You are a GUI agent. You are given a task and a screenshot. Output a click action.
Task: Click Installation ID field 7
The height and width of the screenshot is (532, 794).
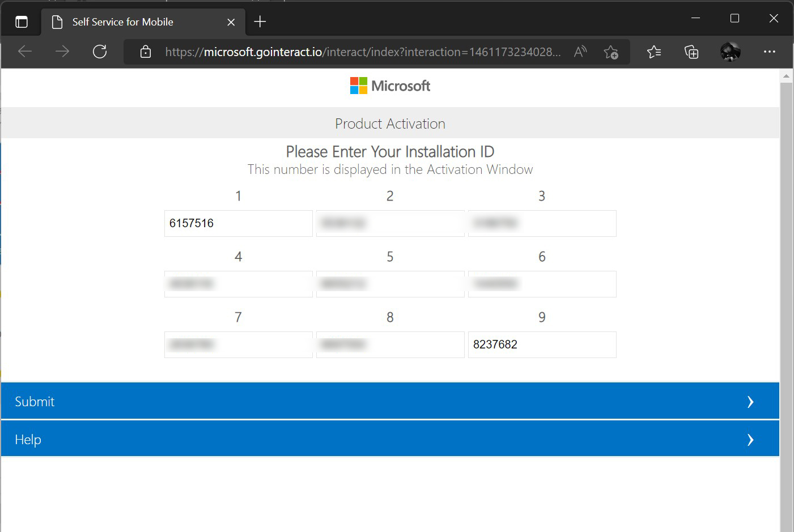coord(239,344)
